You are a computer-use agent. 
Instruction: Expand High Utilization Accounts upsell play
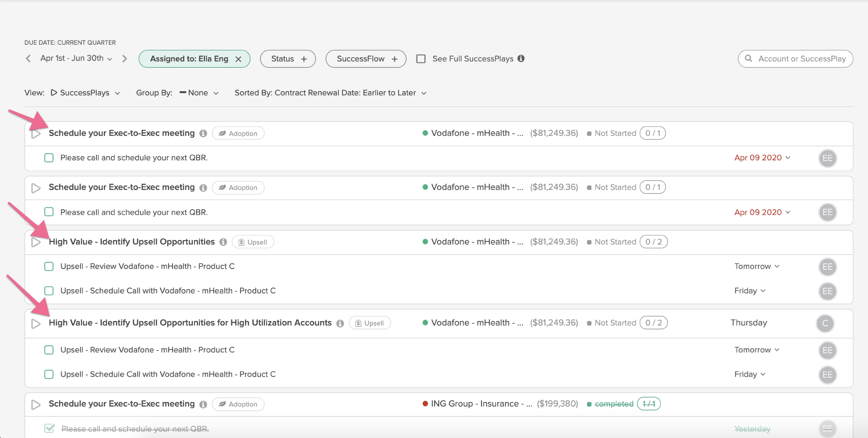tap(36, 324)
